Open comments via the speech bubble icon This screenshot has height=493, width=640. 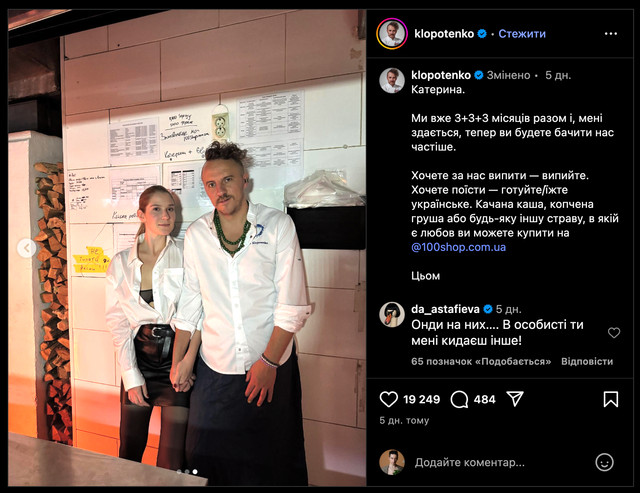click(x=459, y=399)
